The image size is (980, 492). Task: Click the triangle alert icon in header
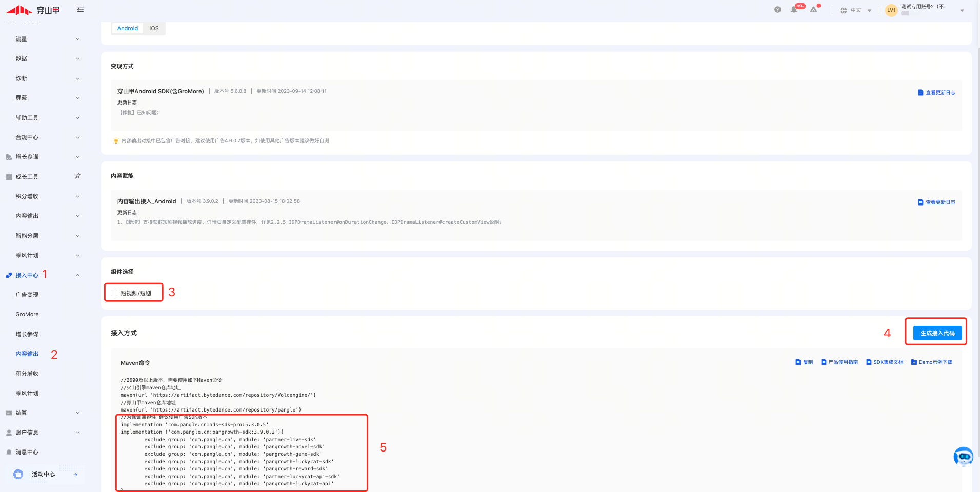[x=813, y=10]
